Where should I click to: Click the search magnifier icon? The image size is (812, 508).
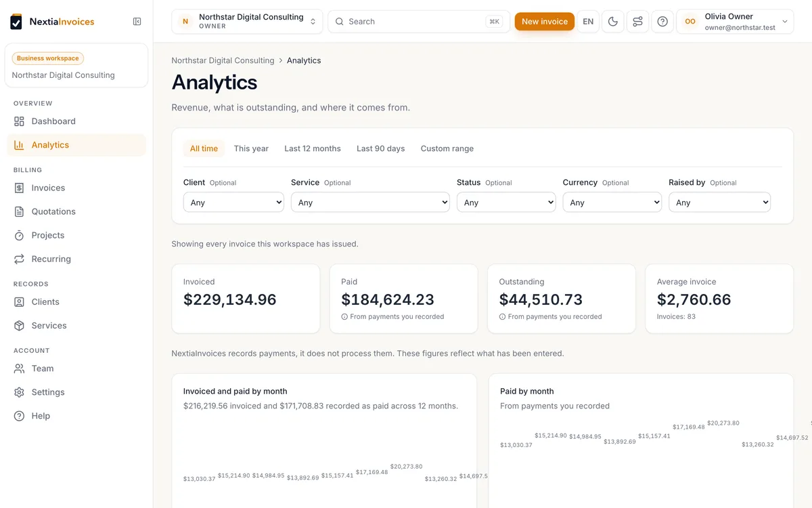click(340, 22)
